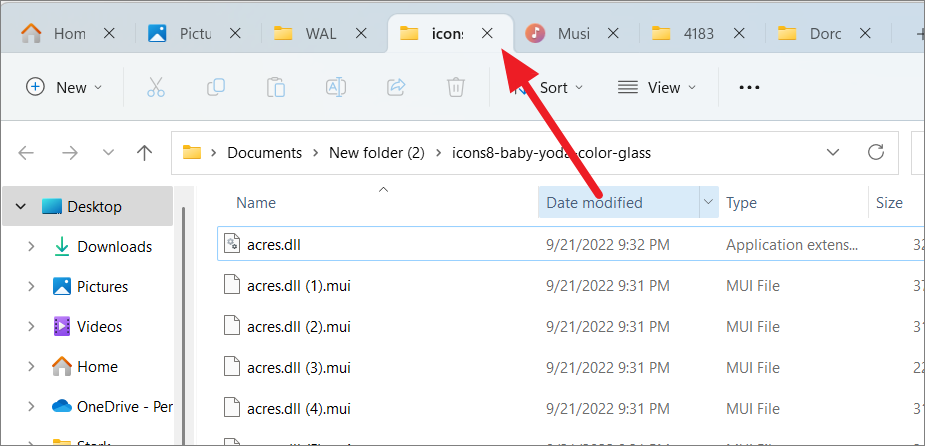Collapse the Desktop tree node
Image resolution: width=925 pixels, height=446 pixels.
click(x=21, y=206)
